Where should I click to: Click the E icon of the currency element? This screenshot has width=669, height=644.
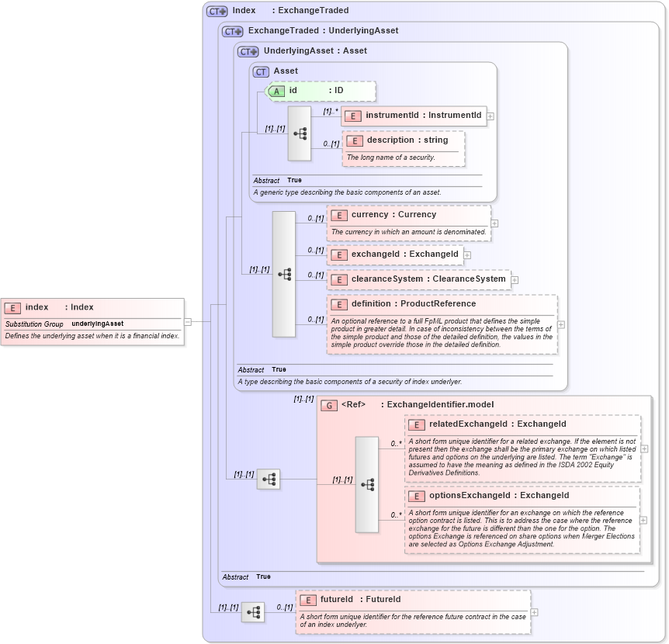pyautogui.click(x=339, y=215)
